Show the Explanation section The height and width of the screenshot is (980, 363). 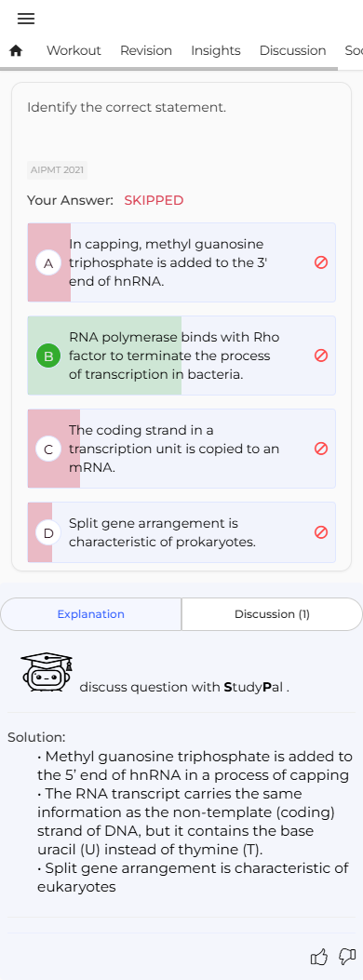(91, 614)
